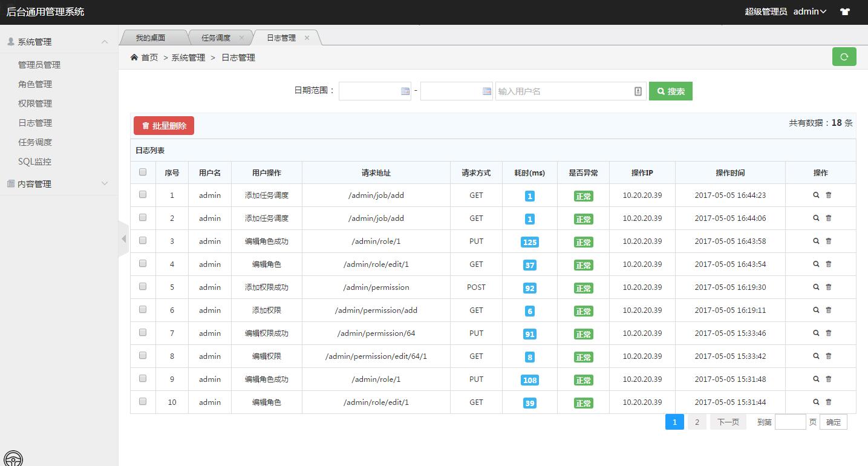The height and width of the screenshot is (466, 868).
Task: Check the box for log row 5
Action: click(x=143, y=286)
